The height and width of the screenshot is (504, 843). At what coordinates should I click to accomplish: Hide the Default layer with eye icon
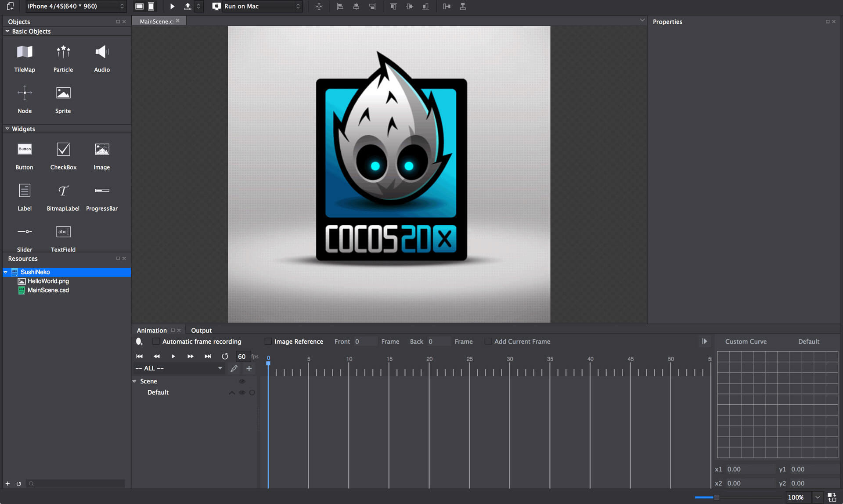coord(242,392)
